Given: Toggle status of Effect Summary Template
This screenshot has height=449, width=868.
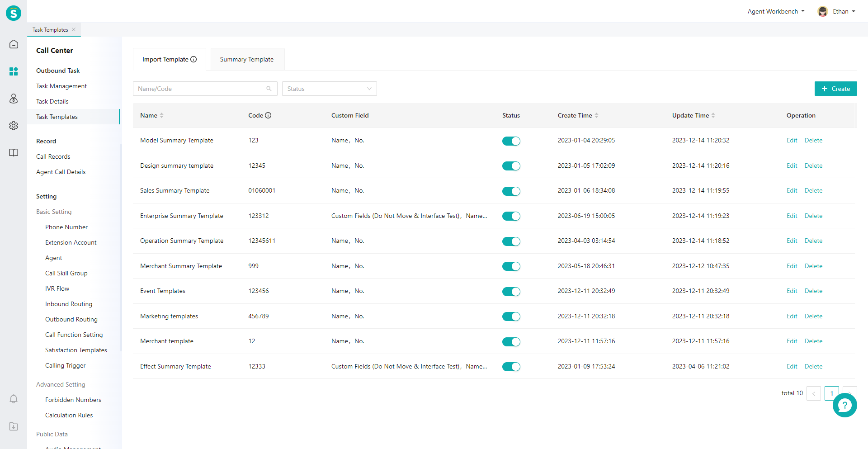Looking at the screenshot, I should pos(511,367).
